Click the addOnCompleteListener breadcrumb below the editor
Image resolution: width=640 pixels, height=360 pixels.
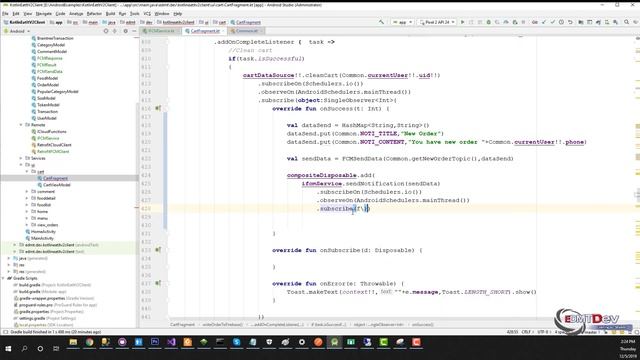[x=278, y=324]
